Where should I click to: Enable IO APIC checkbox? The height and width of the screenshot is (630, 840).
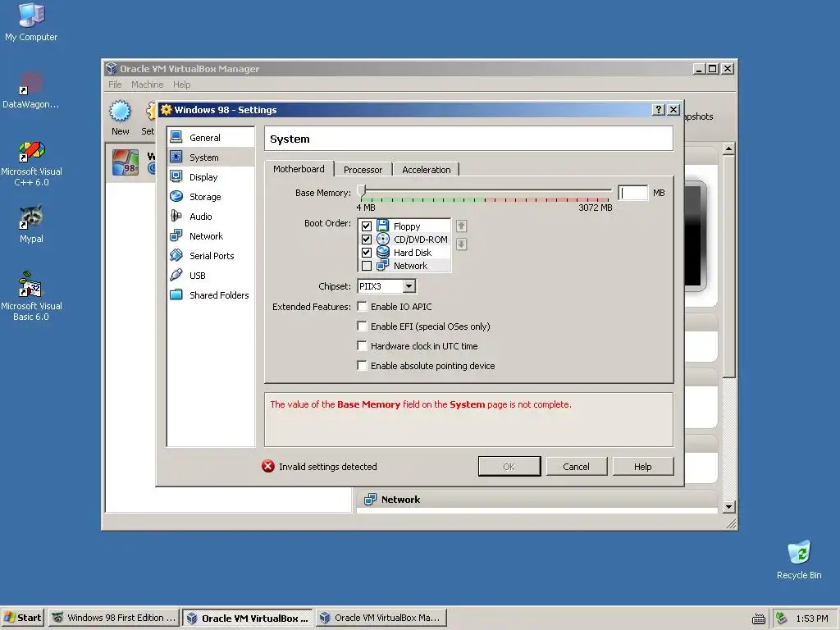pos(362,307)
